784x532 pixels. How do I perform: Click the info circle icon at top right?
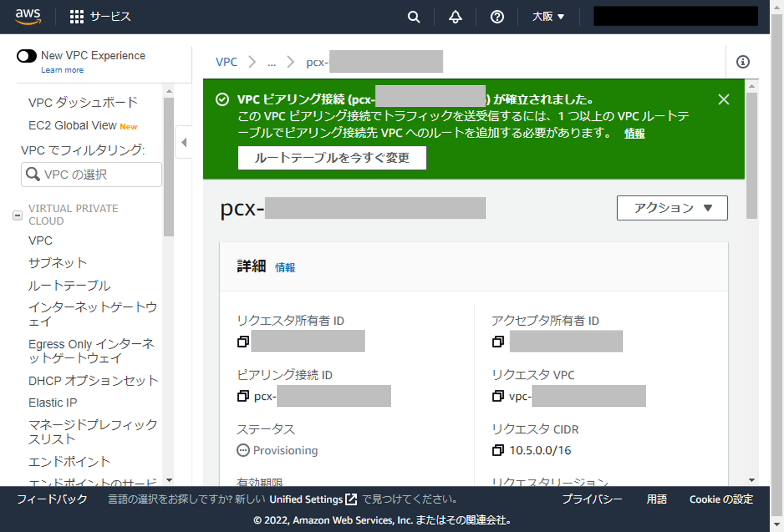coord(742,62)
